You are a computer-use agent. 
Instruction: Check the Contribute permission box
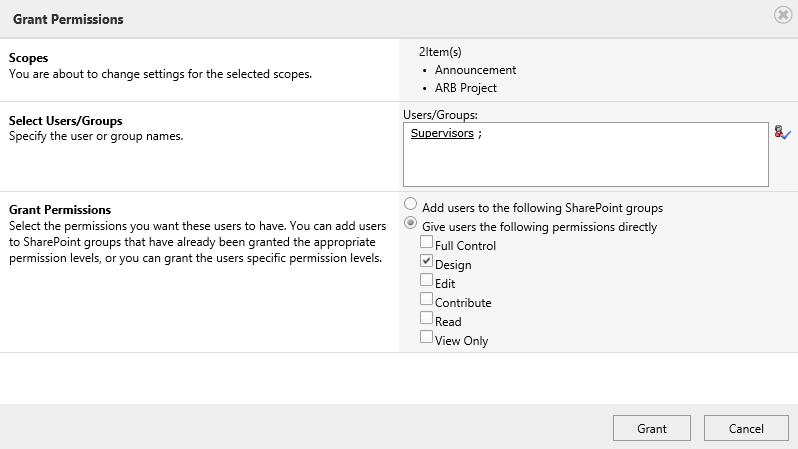click(426, 299)
